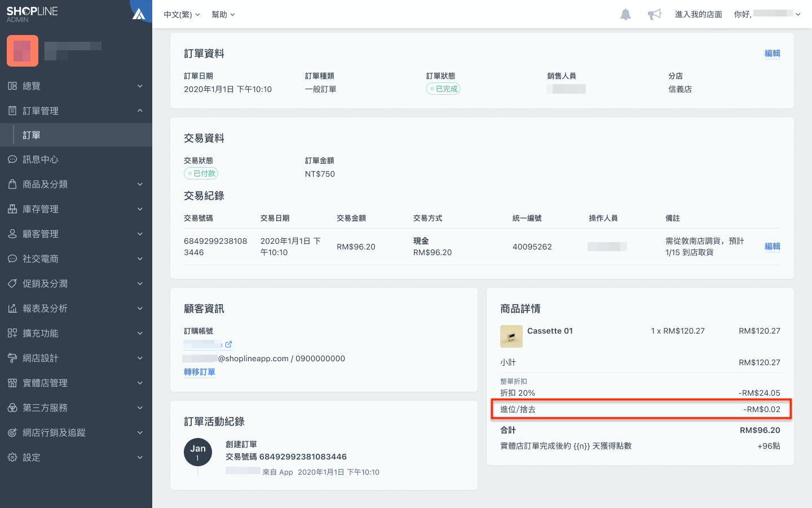The width and height of the screenshot is (812, 508).
Task: Expand the 實體店管理 chevron
Action: point(140,383)
